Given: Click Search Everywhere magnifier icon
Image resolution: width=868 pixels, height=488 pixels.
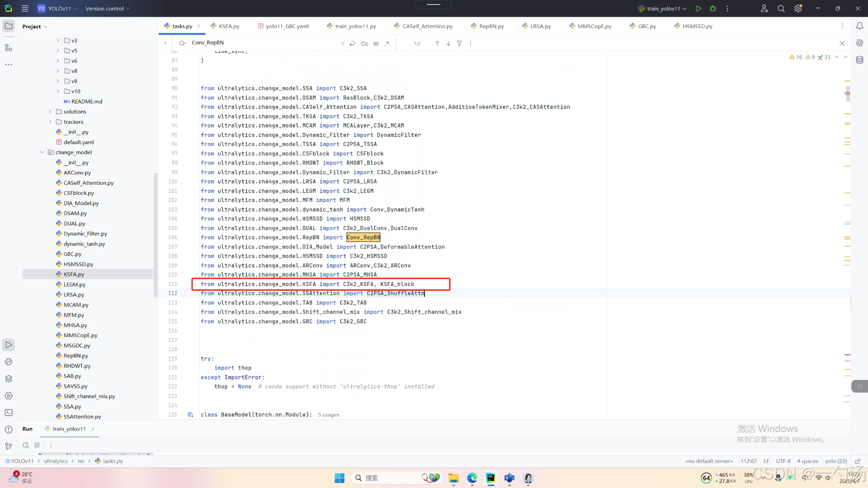Looking at the screenshot, I should [x=781, y=9].
